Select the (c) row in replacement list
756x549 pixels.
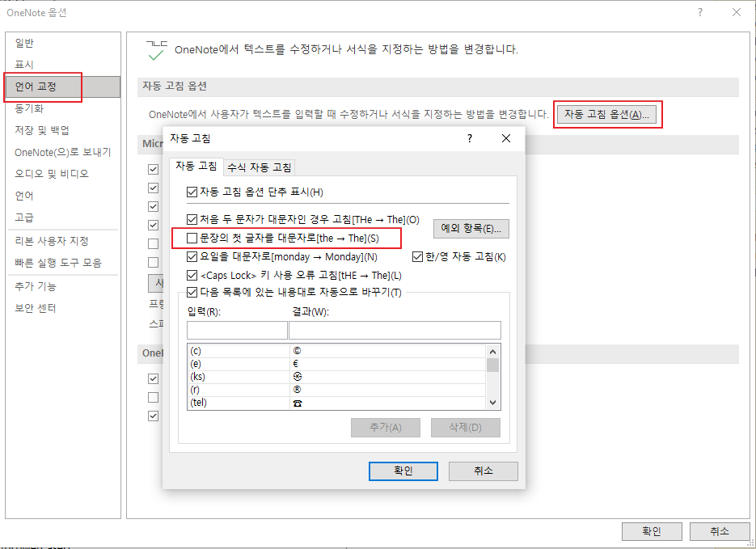tap(336, 351)
